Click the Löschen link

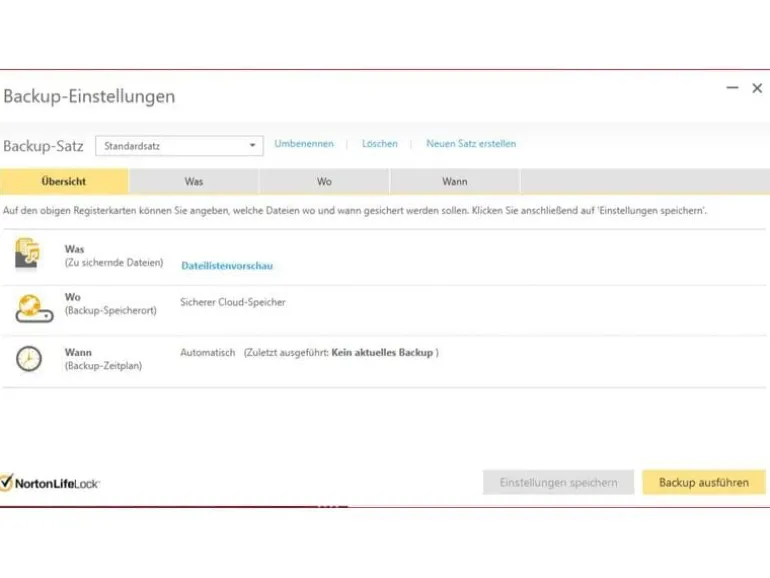380,144
